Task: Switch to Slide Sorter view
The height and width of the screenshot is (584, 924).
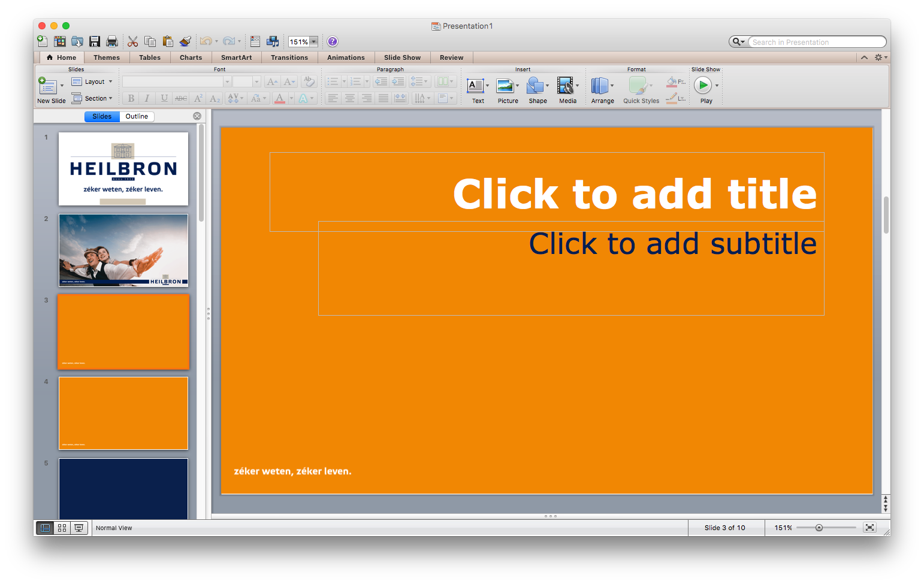Action: tap(62, 528)
